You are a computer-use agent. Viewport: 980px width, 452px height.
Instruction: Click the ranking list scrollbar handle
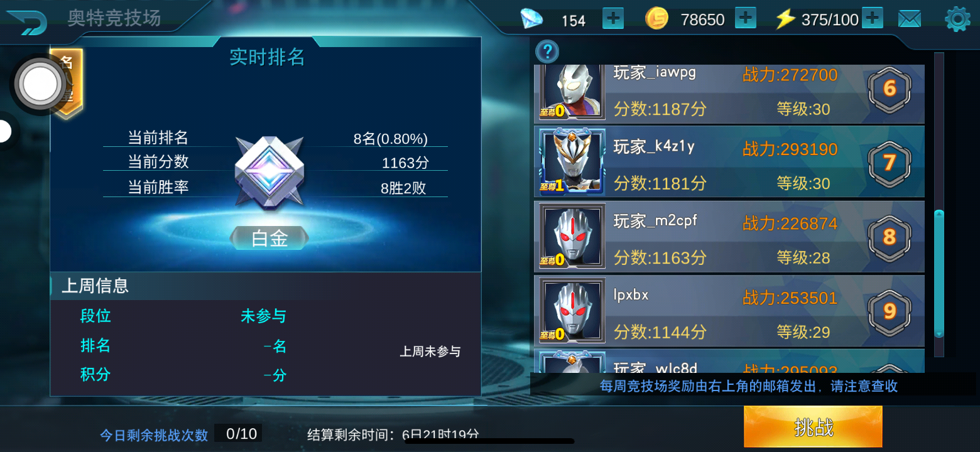coord(939,274)
